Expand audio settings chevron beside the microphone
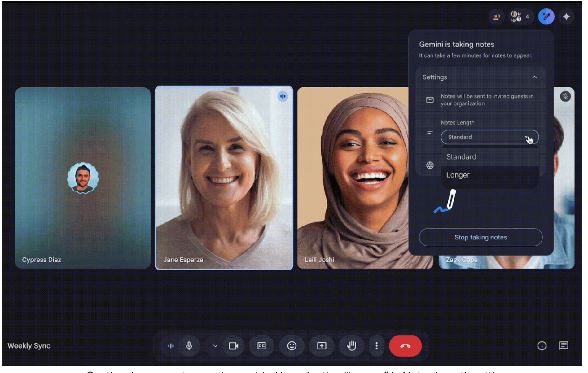 coord(215,346)
